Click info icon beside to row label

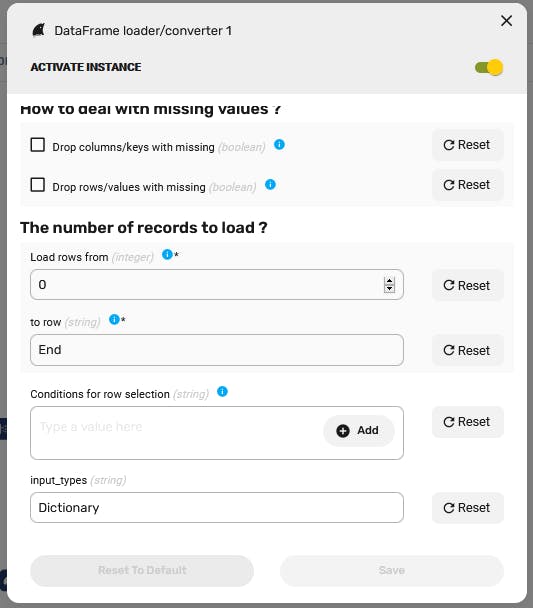tap(114, 320)
